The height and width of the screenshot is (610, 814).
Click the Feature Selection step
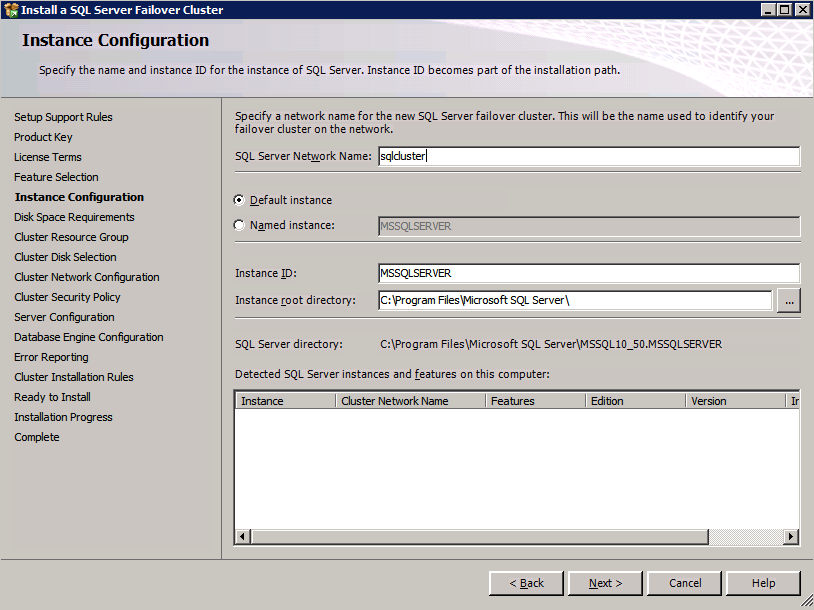pyautogui.click(x=56, y=177)
